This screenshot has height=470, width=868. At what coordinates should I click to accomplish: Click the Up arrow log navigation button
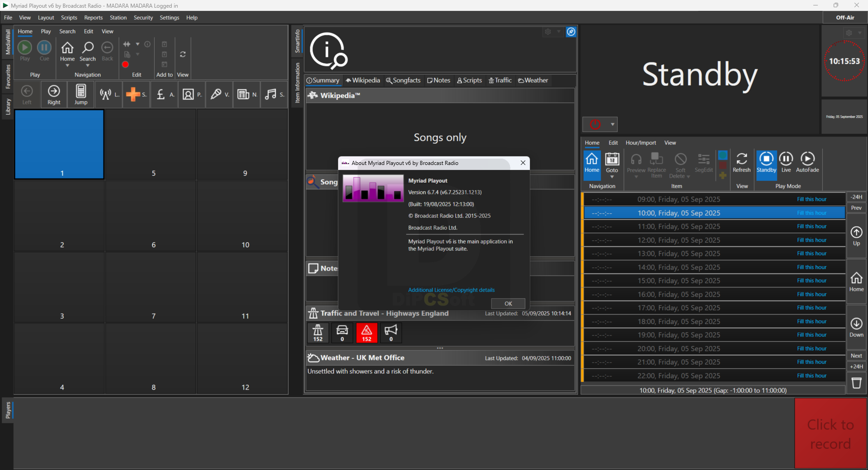point(856,236)
